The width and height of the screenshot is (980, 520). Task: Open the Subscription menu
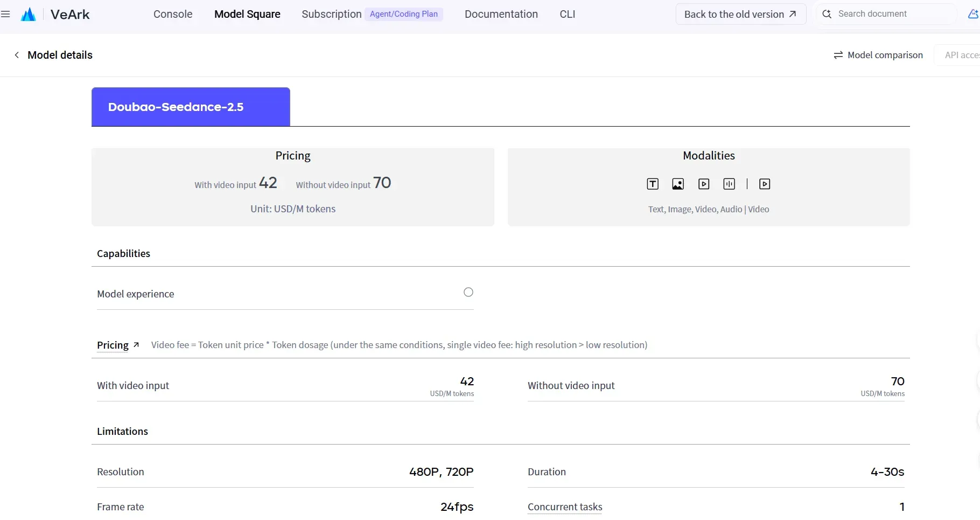pyautogui.click(x=332, y=14)
